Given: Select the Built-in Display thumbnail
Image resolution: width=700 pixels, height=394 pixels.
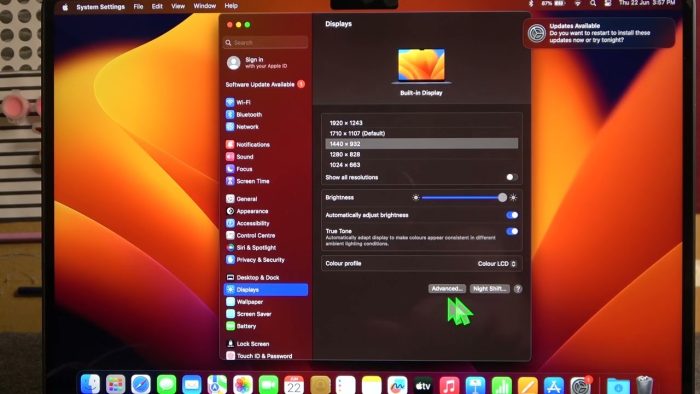Looking at the screenshot, I should [x=421, y=66].
